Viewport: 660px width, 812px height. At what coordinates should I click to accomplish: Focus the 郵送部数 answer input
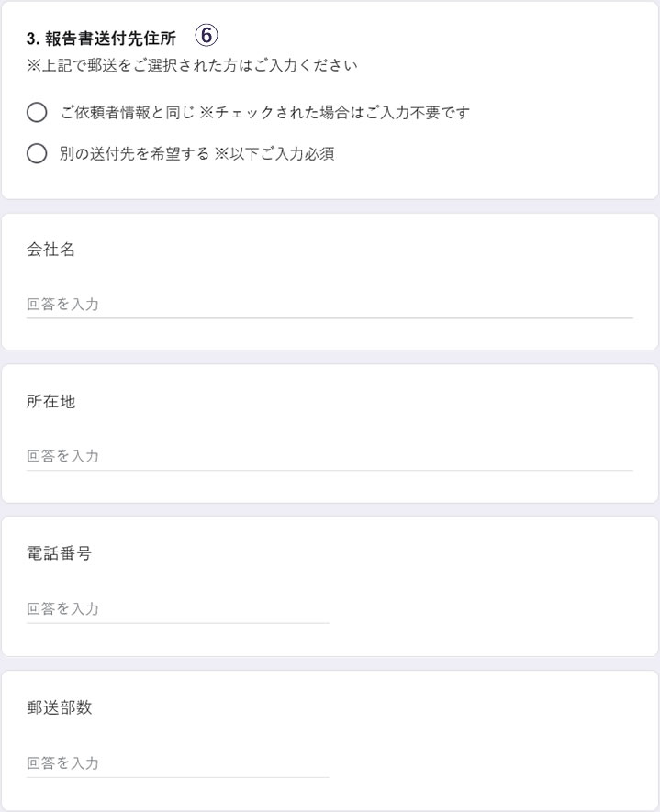click(x=177, y=762)
